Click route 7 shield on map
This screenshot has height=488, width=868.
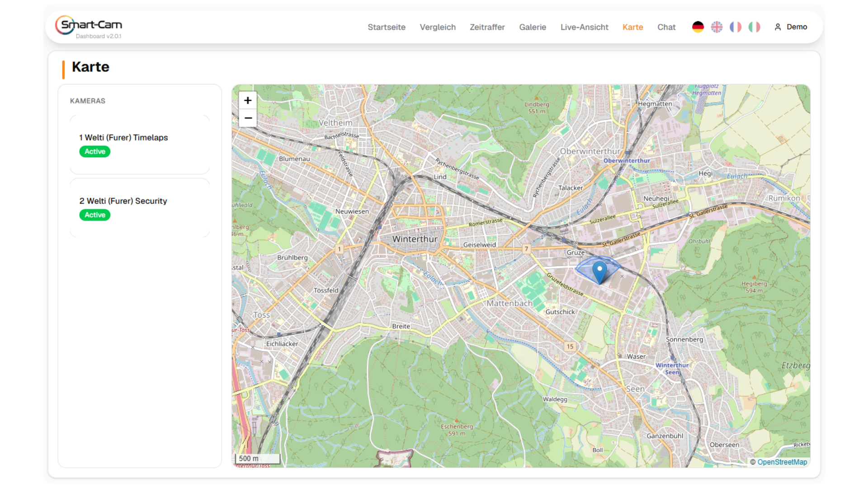coord(526,249)
